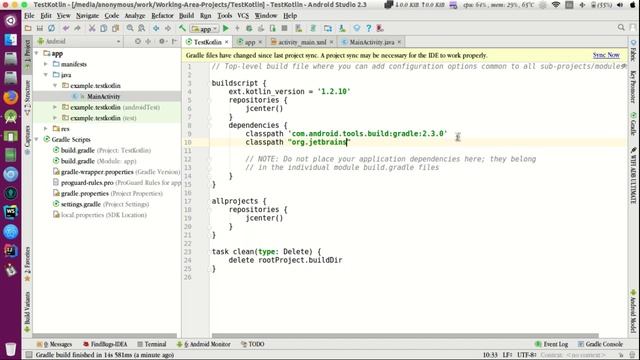The image size is (640, 360).
Task: Click the navigate Forward arrow icon
Action: tap(168, 28)
